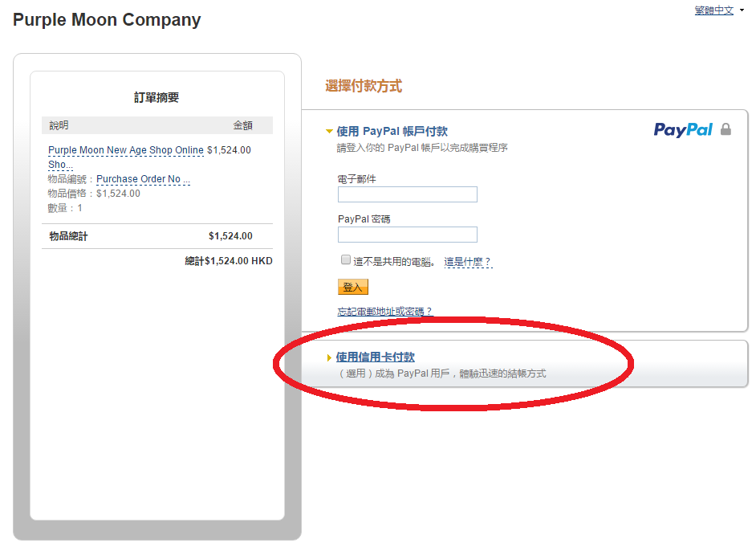Open the 繁體中文 language dropdown arrow
Screen dimensions: 756x543
742,10
